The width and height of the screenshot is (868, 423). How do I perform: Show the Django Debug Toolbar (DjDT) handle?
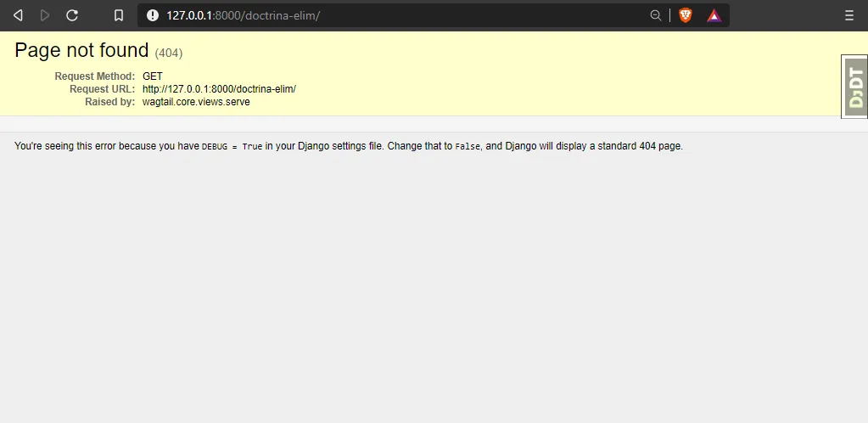pyautogui.click(x=855, y=87)
